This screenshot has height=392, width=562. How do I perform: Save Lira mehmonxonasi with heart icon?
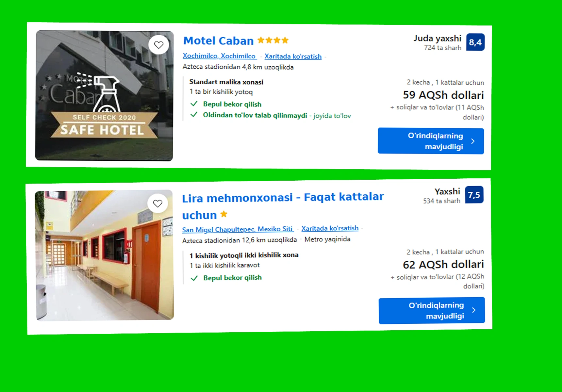click(x=158, y=204)
